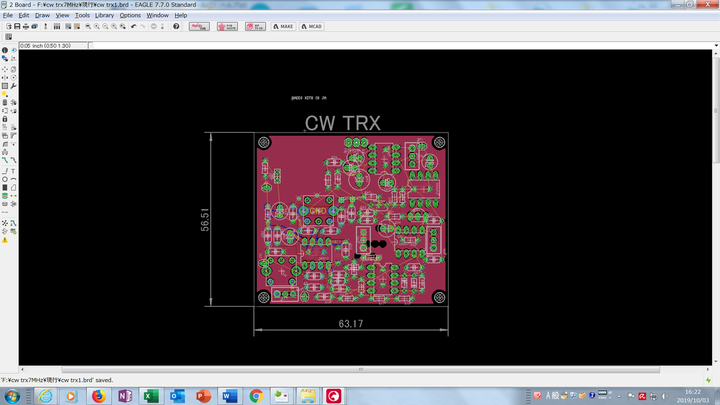
Task: Open the Tools menu
Action: click(x=82, y=16)
